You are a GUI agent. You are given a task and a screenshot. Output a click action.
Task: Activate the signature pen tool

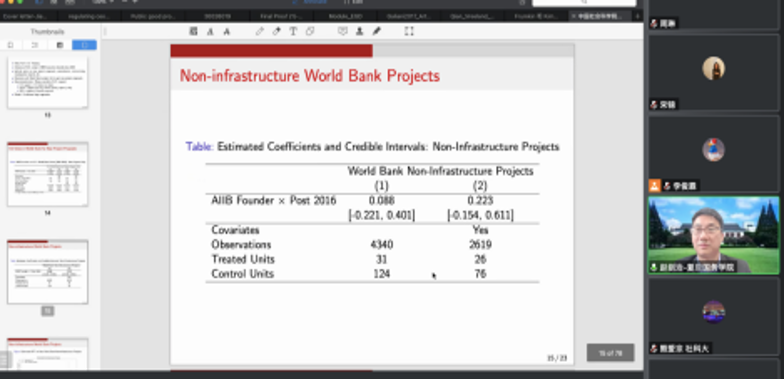tap(376, 32)
